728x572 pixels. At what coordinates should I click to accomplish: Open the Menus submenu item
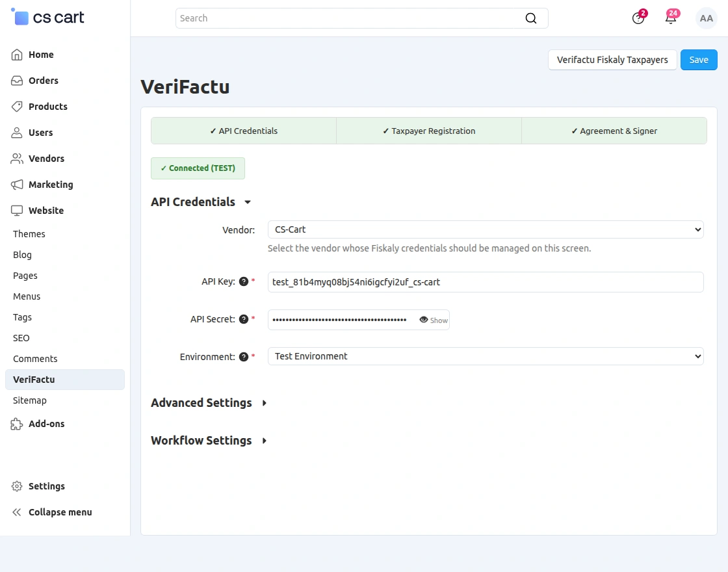(27, 296)
